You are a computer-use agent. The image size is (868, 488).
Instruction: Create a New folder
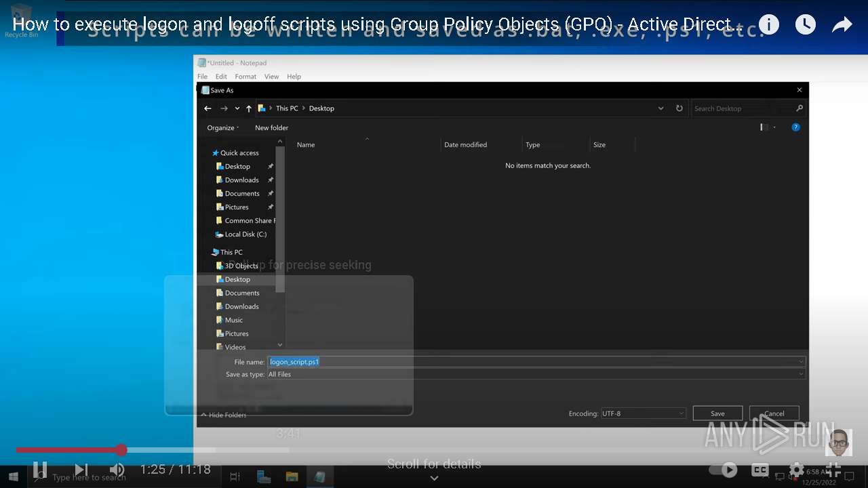click(x=271, y=127)
